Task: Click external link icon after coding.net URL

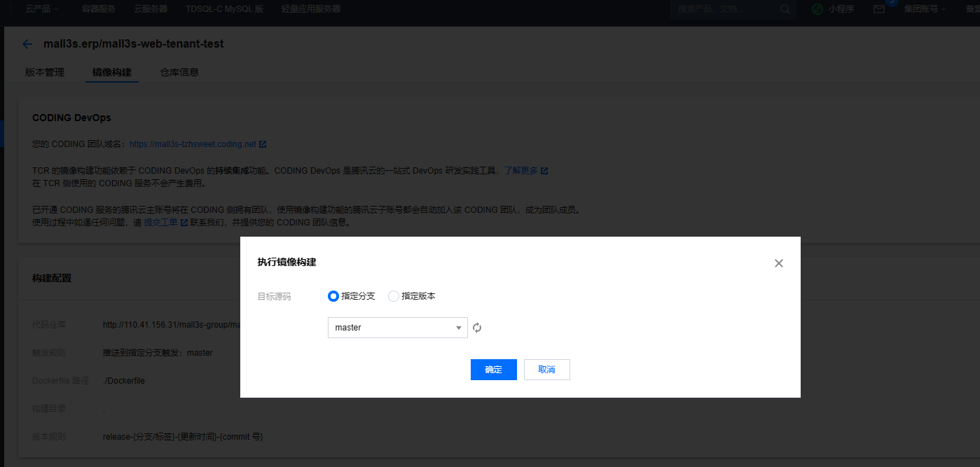Action: [263, 144]
